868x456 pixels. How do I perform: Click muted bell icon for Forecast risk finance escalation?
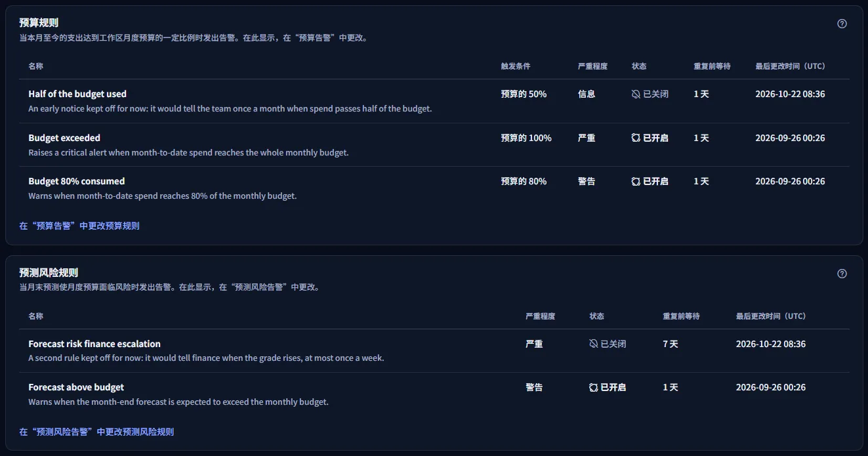[594, 344]
